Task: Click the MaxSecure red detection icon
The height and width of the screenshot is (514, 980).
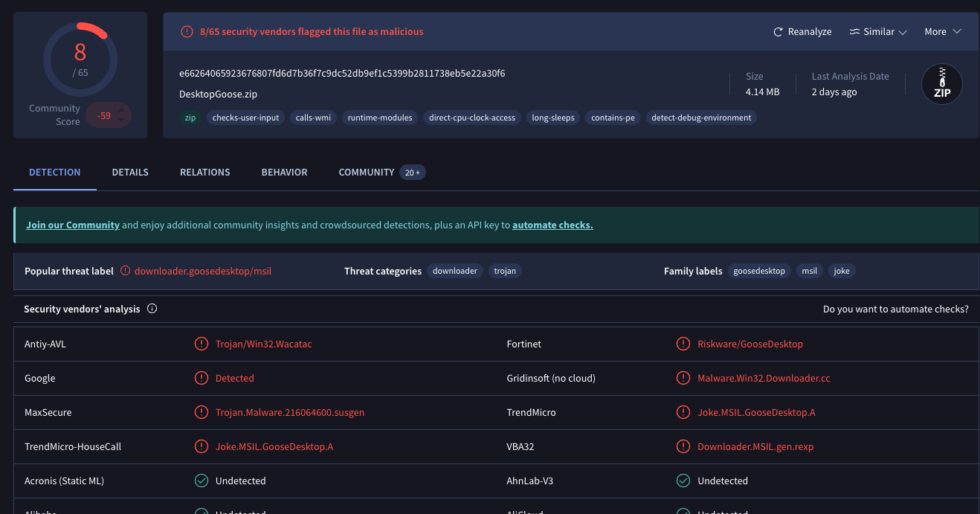Action: click(x=201, y=412)
